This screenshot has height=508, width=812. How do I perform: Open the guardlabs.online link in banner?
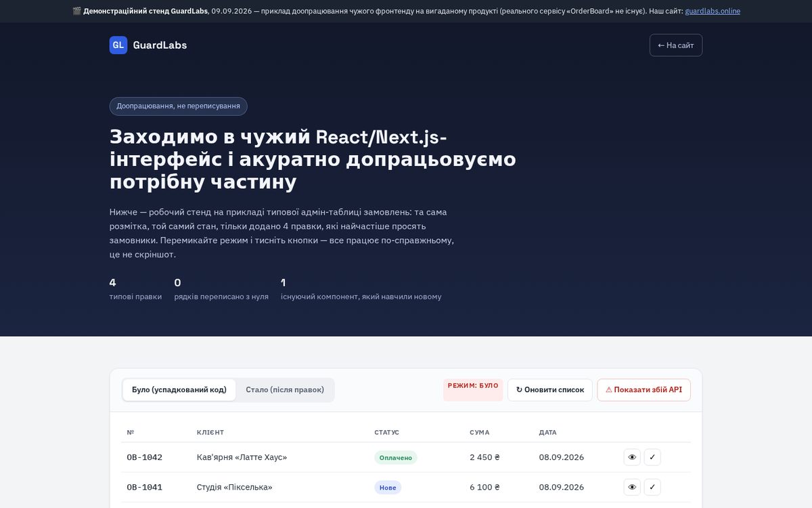point(713,11)
